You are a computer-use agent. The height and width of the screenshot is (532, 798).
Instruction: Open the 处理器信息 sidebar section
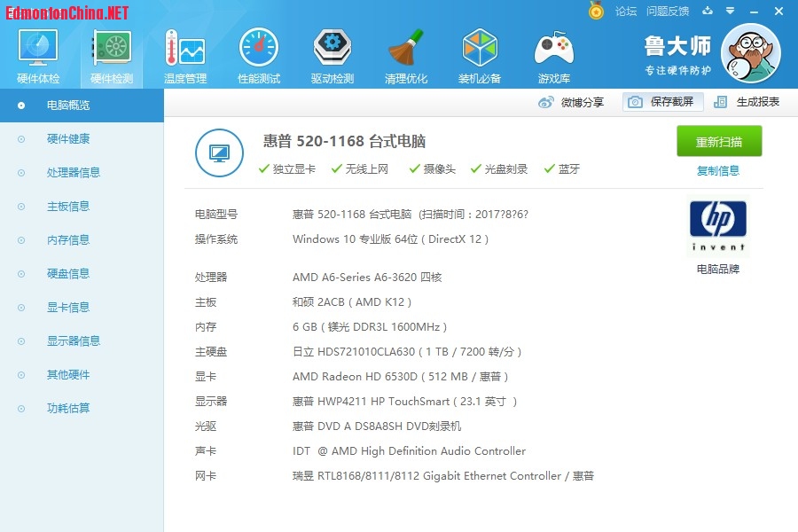click(x=74, y=173)
